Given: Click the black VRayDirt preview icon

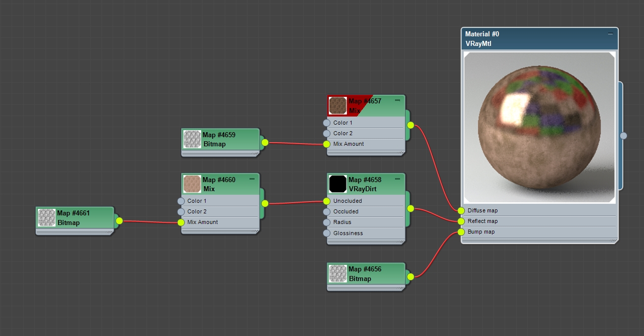Looking at the screenshot, I should pos(337,184).
